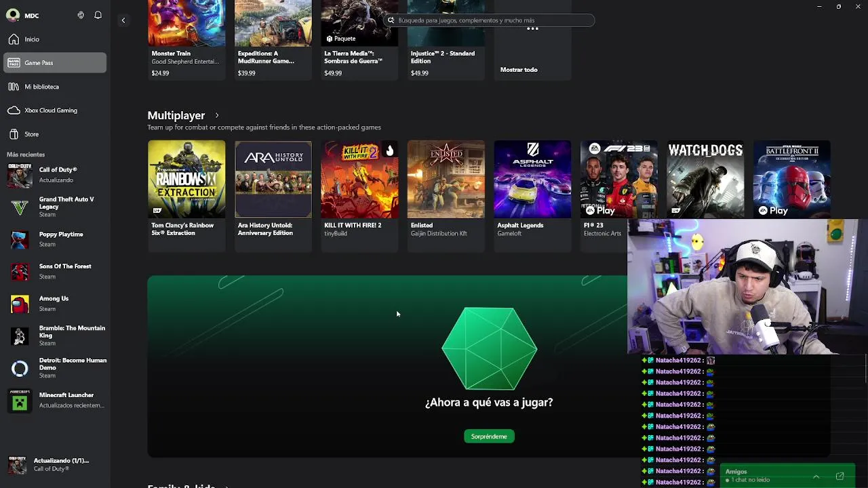Pop out the Amigos panel
Viewport: 868px width, 488px height.
(x=840, y=476)
